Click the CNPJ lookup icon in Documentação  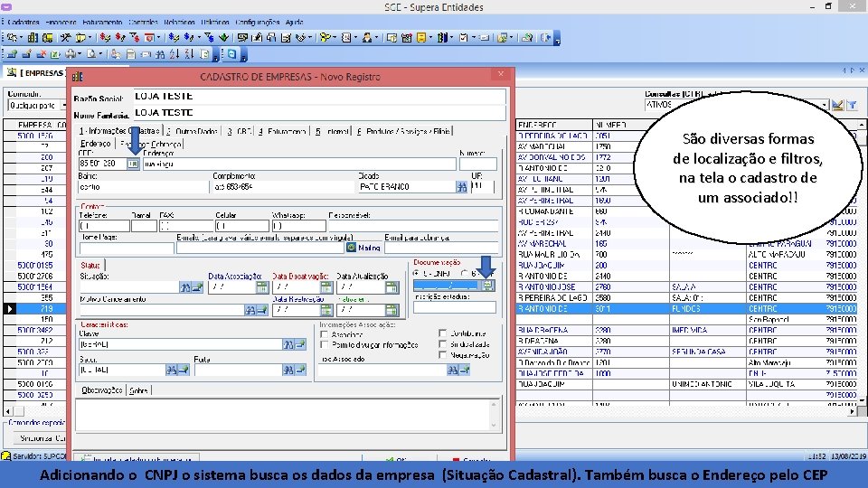pyautogui.click(x=487, y=286)
